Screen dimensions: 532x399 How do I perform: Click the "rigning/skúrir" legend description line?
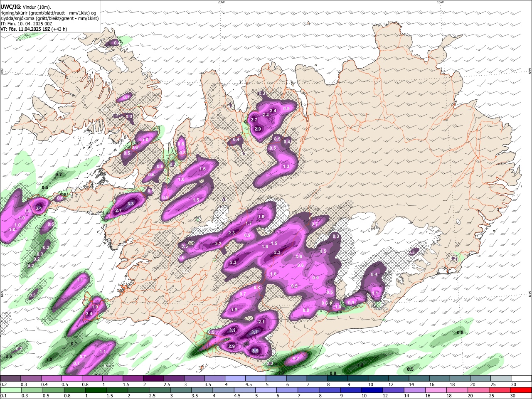pyautogui.click(x=48, y=12)
